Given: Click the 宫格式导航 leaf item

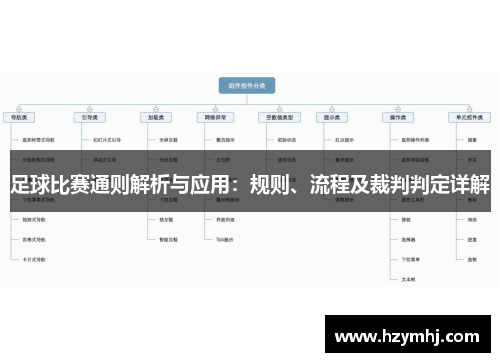Looking at the screenshot, I should coord(34,240).
